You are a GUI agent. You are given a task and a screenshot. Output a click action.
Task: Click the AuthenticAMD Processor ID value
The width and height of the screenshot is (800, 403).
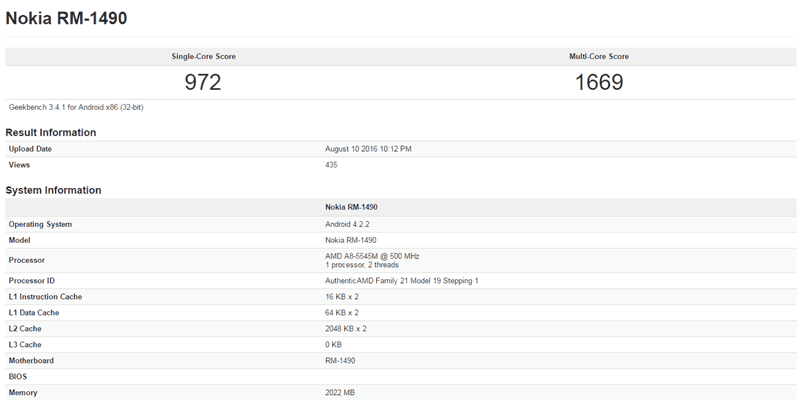(402, 280)
